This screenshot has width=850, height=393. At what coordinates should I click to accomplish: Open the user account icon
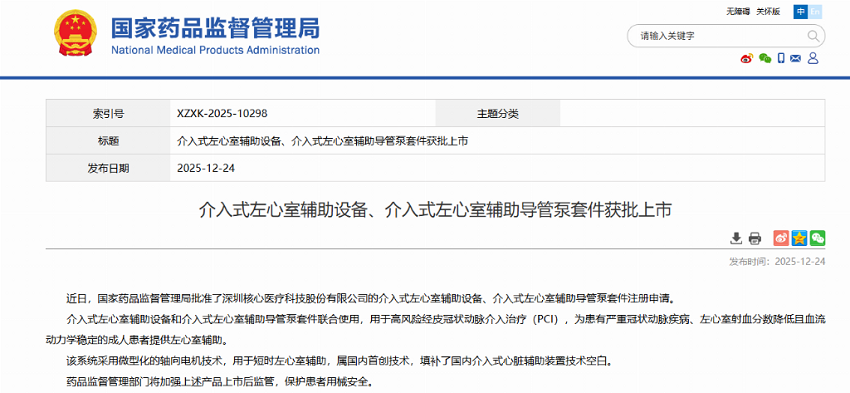813,59
